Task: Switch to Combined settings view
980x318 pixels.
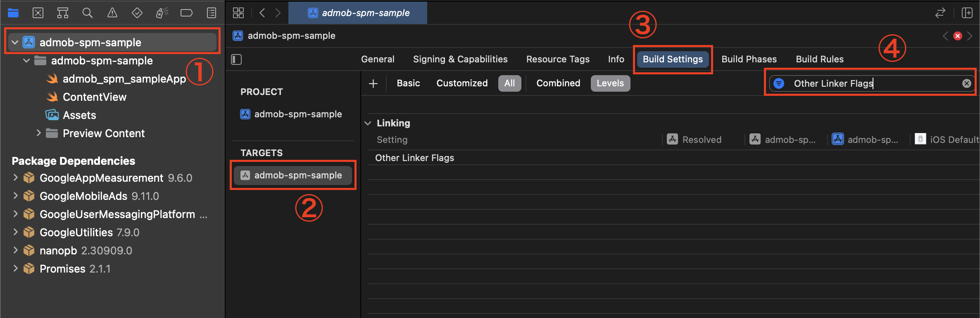Action: [x=558, y=83]
